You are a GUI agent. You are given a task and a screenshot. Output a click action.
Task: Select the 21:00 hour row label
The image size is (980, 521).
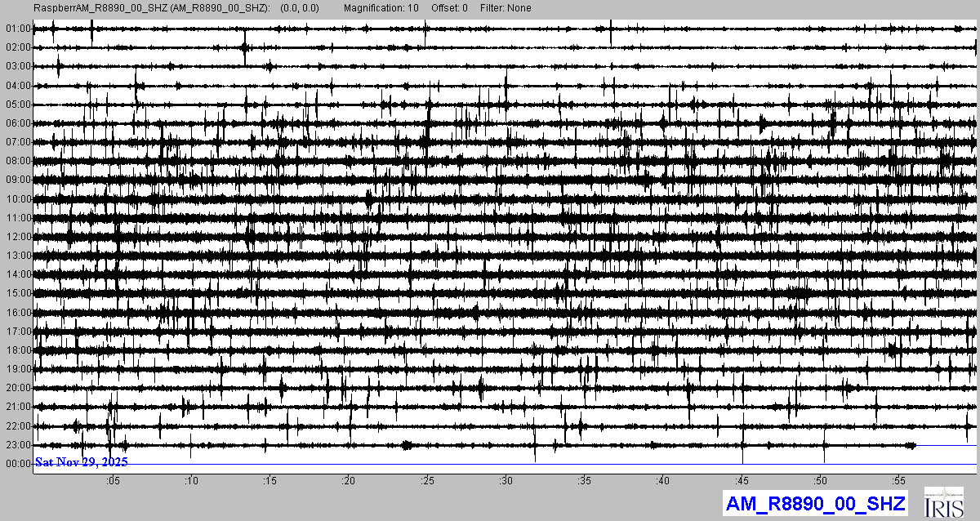tap(17, 407)
